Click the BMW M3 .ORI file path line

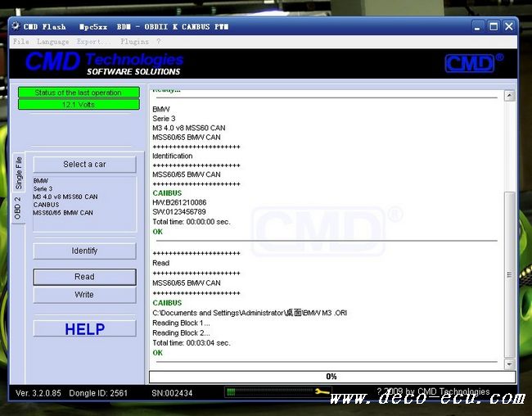click(x=250, y=313)
